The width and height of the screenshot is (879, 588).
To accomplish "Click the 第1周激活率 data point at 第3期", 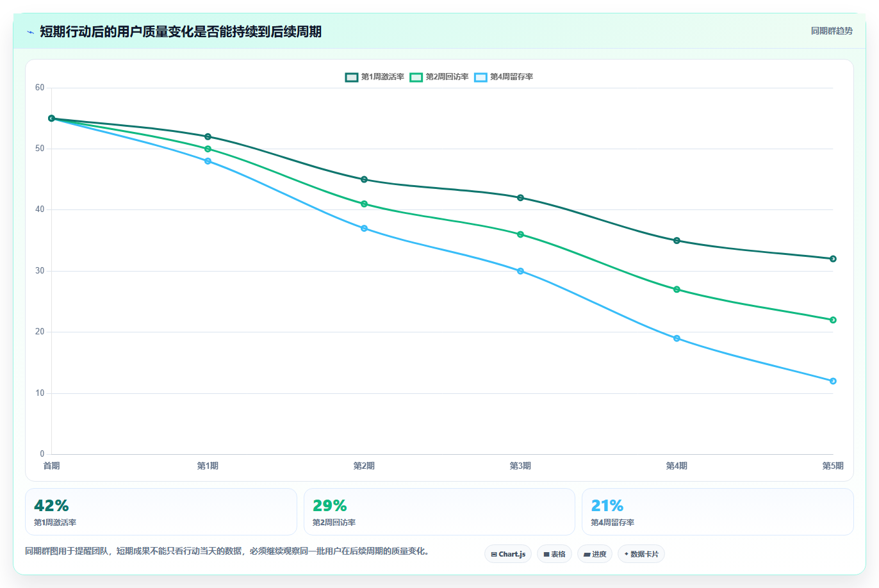I will pyautogui.click(x=520, y=198).
